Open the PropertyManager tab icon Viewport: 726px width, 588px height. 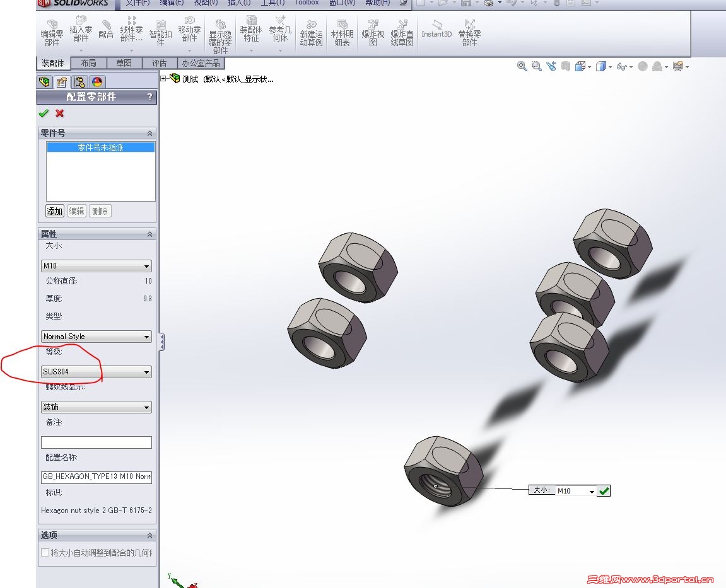tap(62, 82)
